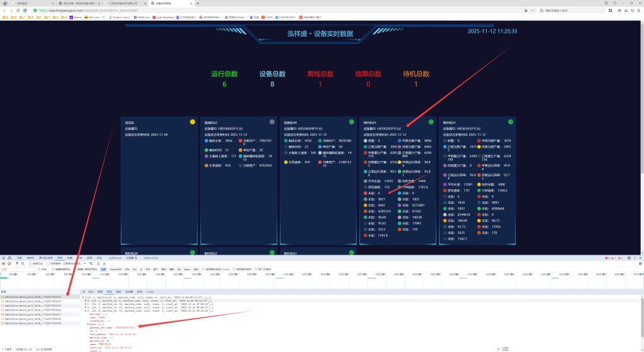Select the Lighthouse tab in DevTools

115,258
